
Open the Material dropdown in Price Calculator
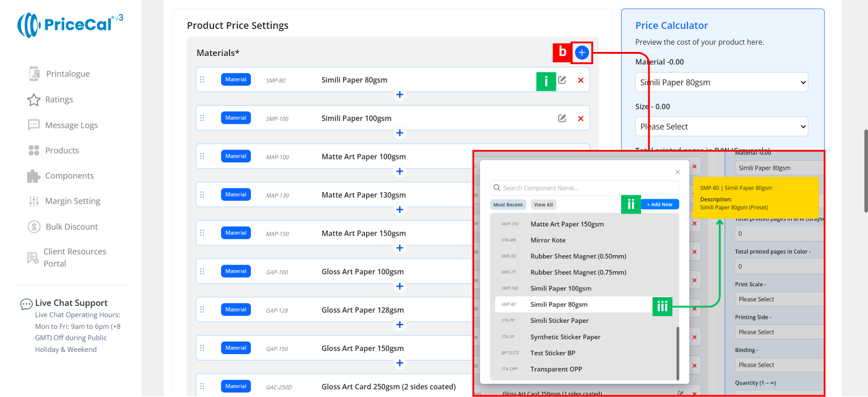point(722,83)
